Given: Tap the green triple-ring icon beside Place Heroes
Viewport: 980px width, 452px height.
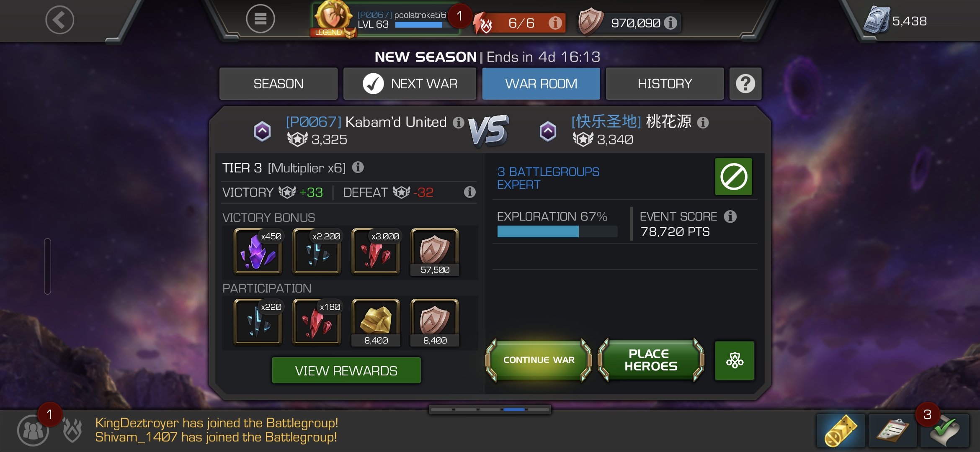Looking at the screenshot, I should 734,360.
